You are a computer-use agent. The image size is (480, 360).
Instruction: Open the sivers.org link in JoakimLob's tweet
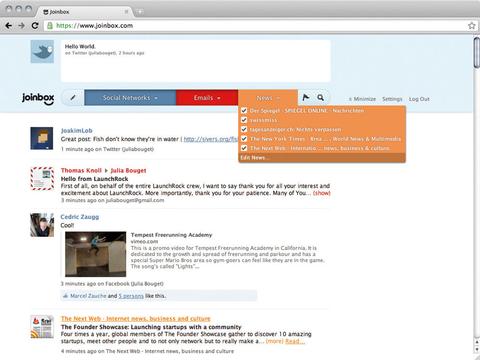pos(211,139)
